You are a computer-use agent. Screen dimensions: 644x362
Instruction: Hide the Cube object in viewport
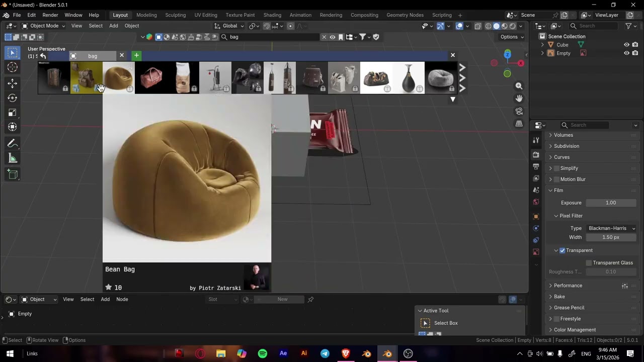(x=627, y=45)
